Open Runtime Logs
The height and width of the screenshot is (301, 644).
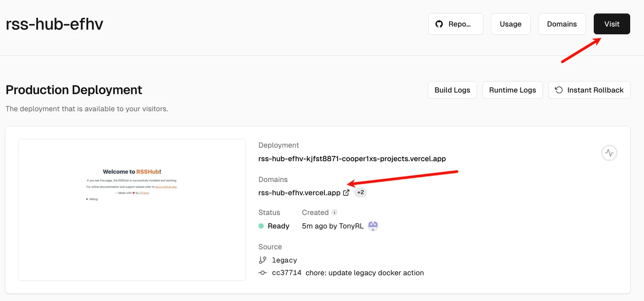512,90
